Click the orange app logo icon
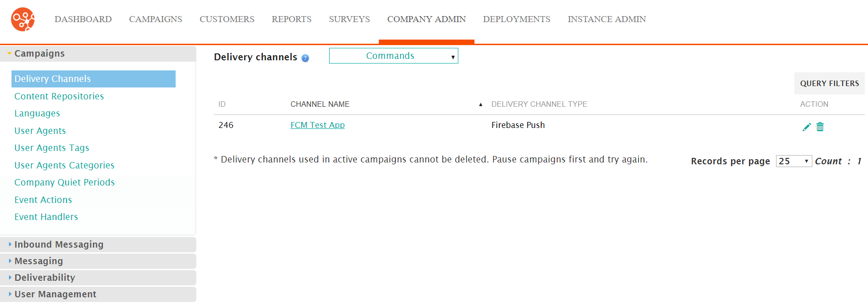 pos(23,19)
